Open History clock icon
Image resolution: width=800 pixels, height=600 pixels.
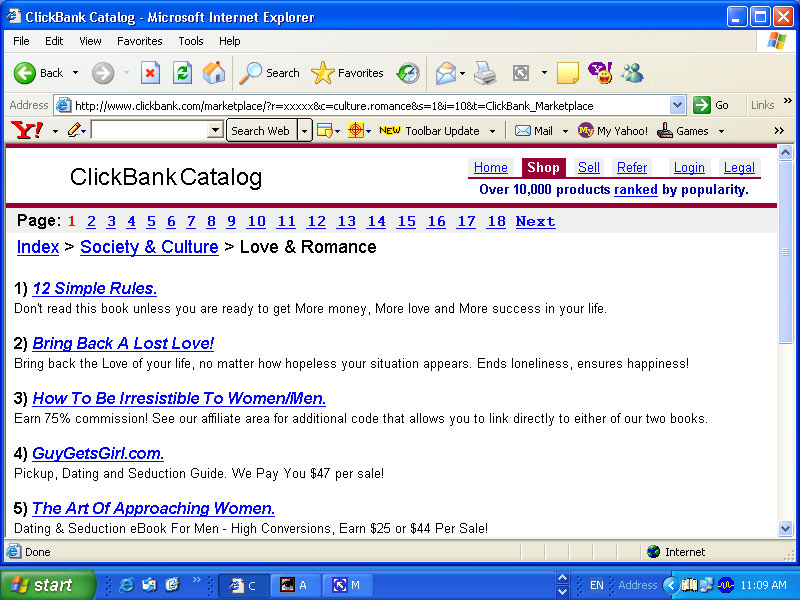tap(408, 73)
